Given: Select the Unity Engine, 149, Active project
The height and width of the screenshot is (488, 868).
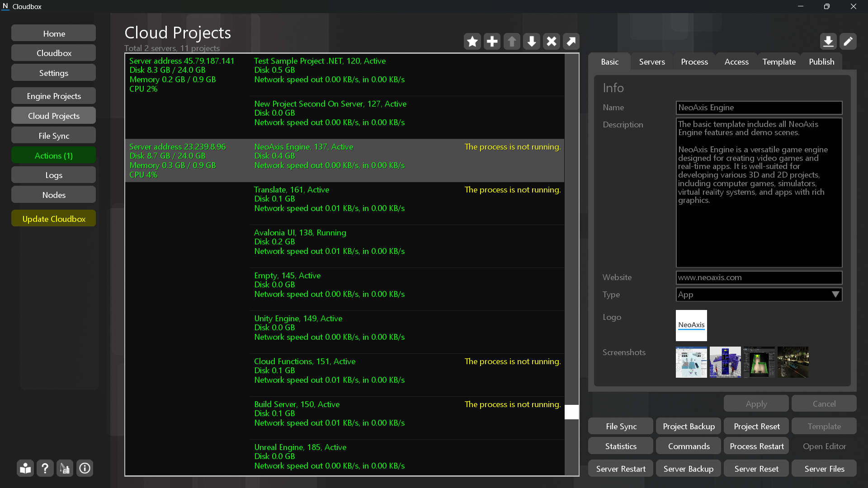Looking at the screenshot, I should pos(407,332).
